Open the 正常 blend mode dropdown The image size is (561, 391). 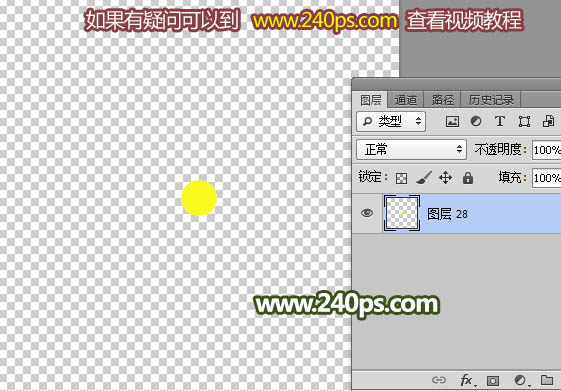(x=411, y=150)
